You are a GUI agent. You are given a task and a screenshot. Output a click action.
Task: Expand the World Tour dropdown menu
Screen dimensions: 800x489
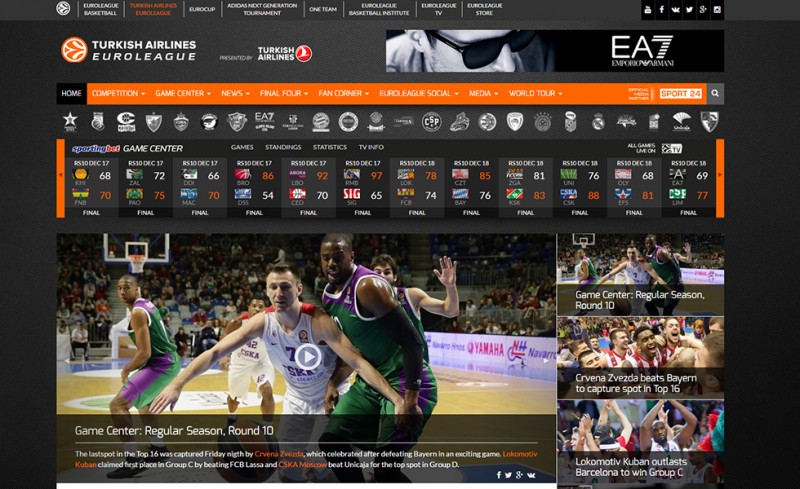[535, 93]
